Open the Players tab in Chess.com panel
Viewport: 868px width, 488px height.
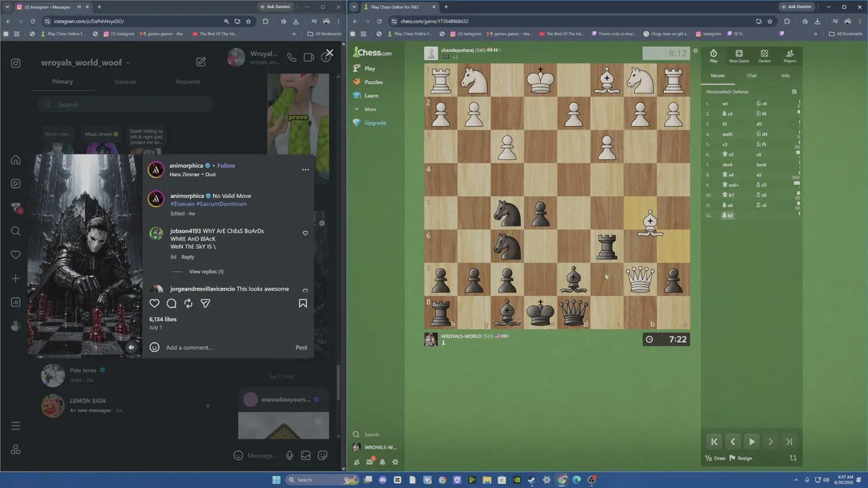coord(789,56)
